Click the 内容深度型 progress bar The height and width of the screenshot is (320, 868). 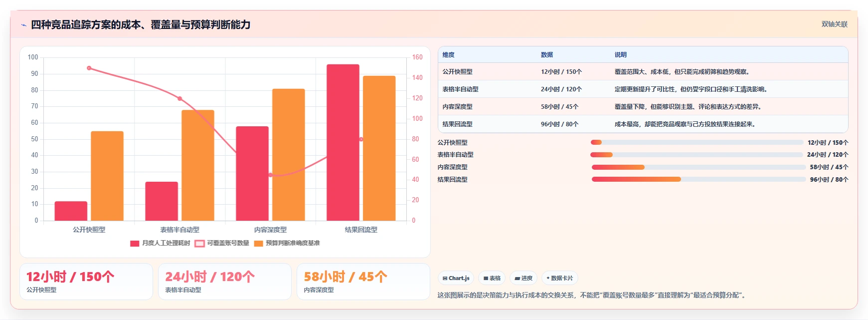pyautogui.click(x=698, y=167)
